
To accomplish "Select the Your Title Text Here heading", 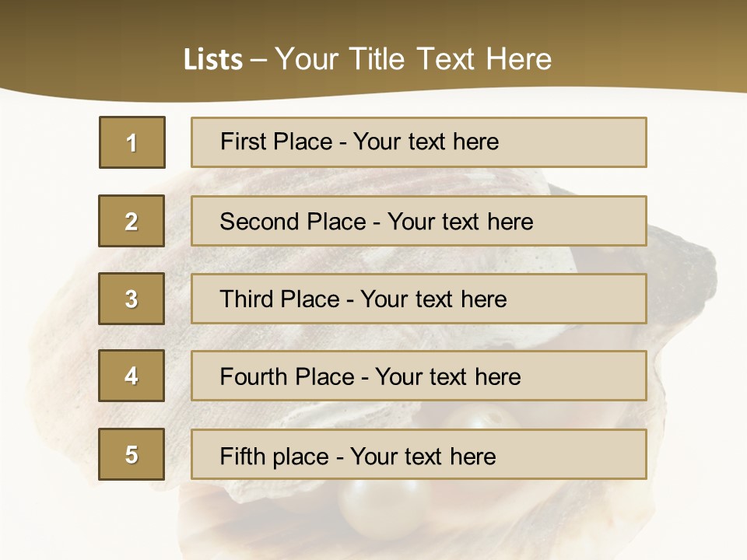I will click(413, 59).
